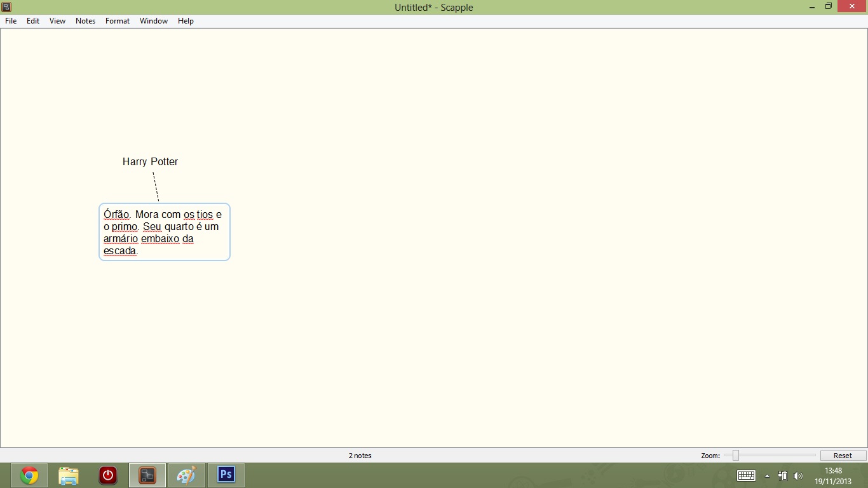The image size is (868, 488).
Task: Click the taskbar clock showing 13:48
Action: pos(833,476)
